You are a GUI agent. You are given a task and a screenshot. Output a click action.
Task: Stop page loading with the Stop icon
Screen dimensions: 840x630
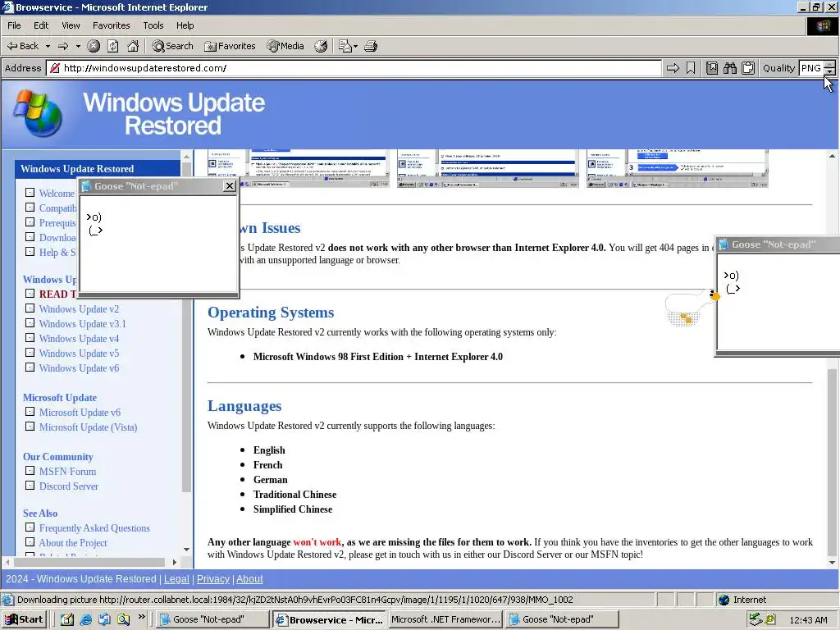(x=94, y=46)
